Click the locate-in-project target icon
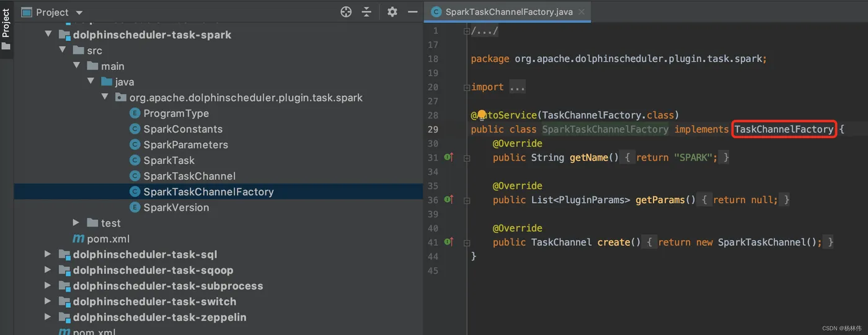Image resolution: width=868 pixels, height=335 pixels. 346,12
